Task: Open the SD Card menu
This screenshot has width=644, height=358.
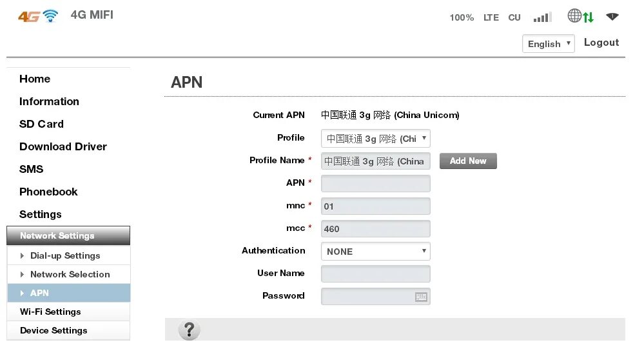Action: pos(41,124)
